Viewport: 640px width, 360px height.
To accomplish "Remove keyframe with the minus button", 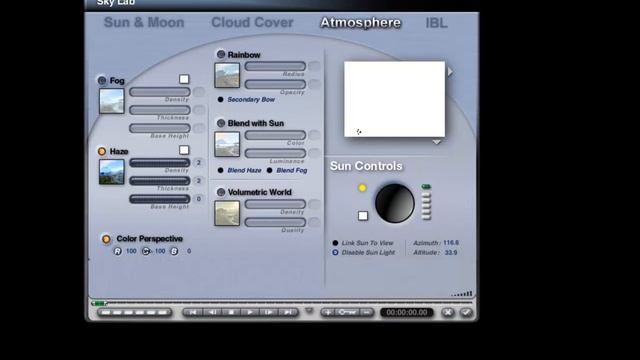I will [x=367, y=312].
